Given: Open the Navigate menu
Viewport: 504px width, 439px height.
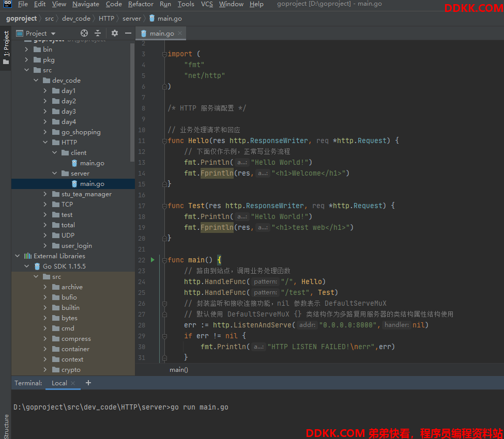Looking at the screenshot, I should click(86, 4).
